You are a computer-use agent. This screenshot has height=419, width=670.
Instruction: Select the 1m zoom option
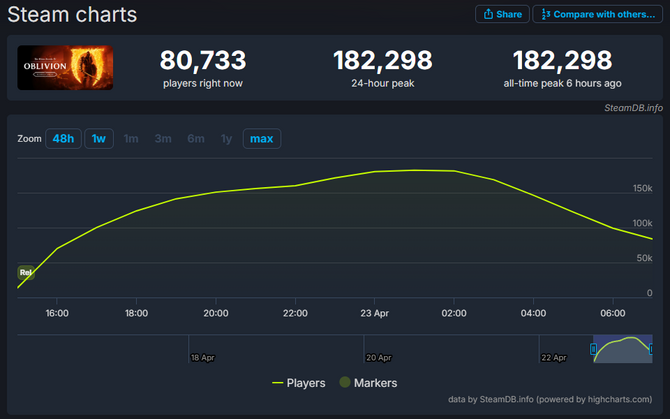[131, 139]
